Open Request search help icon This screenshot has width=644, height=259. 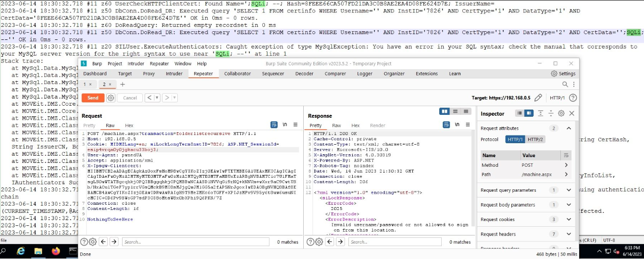(84, 242)
